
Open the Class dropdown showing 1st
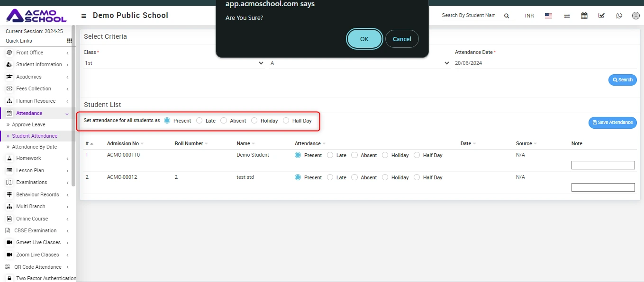coord(173,63)
